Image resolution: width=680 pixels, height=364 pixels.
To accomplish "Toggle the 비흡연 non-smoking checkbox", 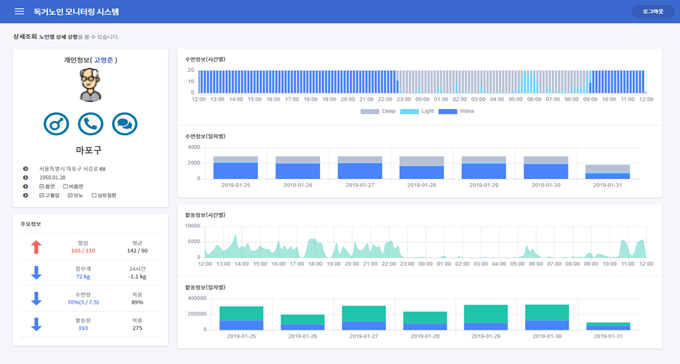I will coord(65,187).
